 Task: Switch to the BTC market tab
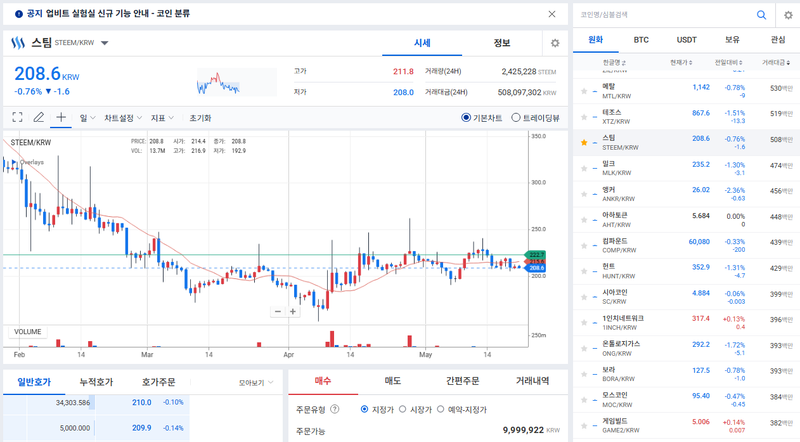coord(641,40)
